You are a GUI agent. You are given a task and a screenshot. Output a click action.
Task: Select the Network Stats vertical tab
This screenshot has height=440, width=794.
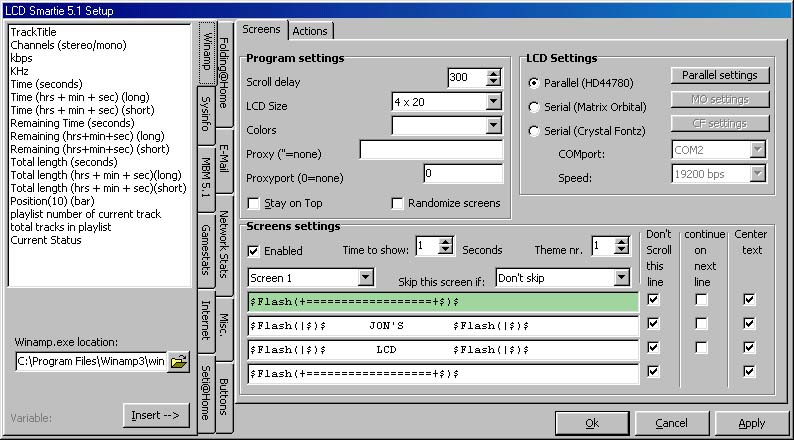point(226,243)
